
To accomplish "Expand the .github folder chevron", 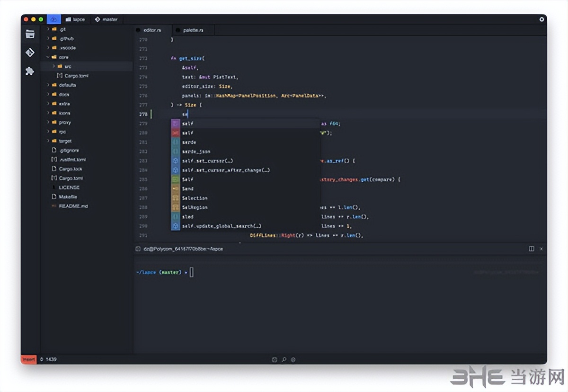I will pyautogui.click(x=48, y=38).
